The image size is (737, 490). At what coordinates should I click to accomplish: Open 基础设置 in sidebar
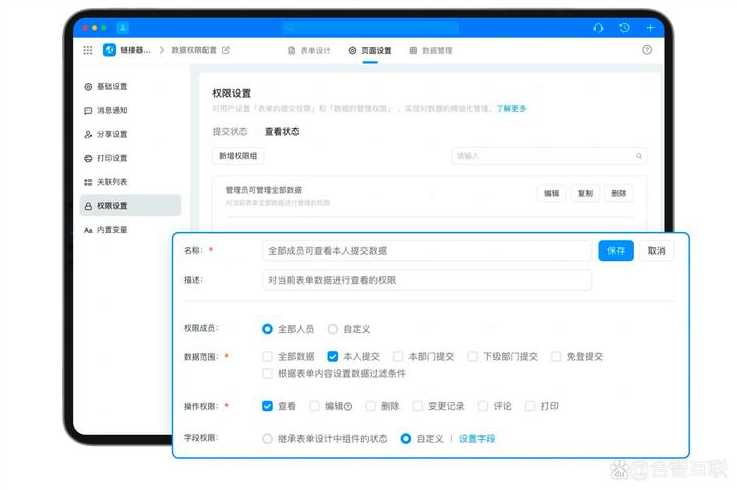tap(130, 87)
